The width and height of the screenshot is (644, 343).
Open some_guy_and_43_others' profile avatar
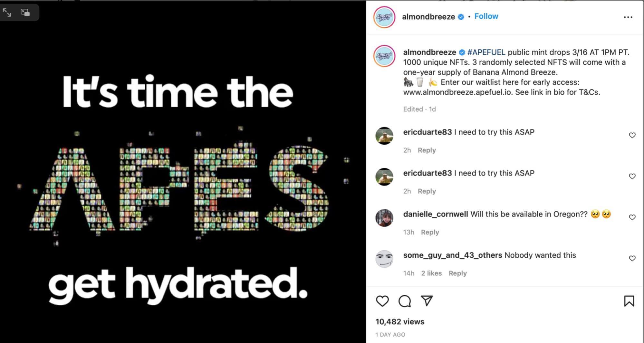click(x=384, y=259)
